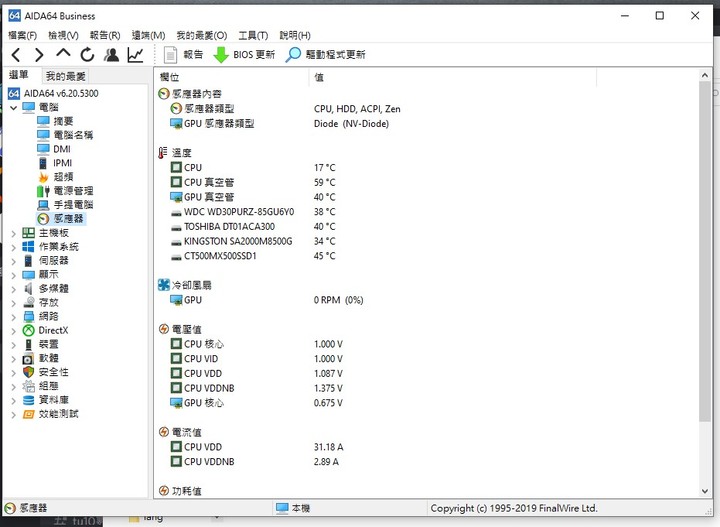Viewport: 720px width, 527px height.
Task: Go back with the left arrow toolbar icon
Action: click(16, 55)
